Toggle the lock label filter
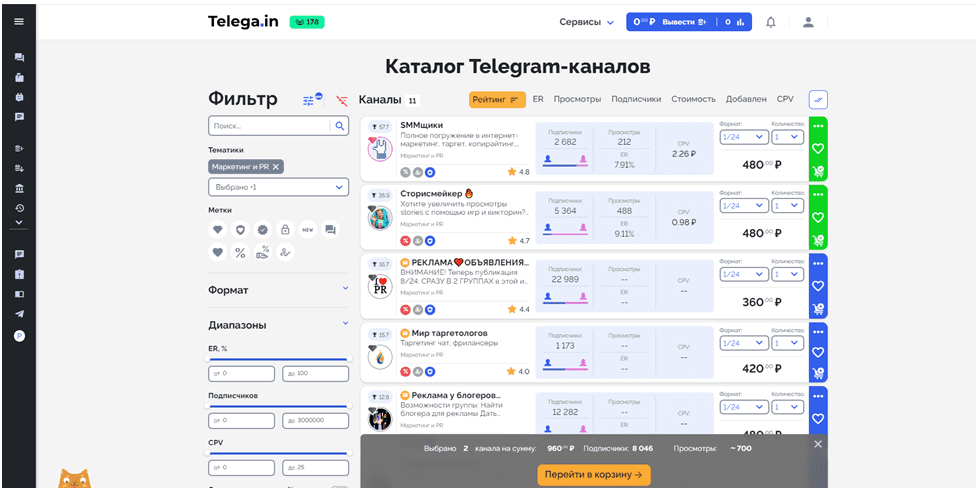This screenshot has height=490, width=978. (285, 229)
